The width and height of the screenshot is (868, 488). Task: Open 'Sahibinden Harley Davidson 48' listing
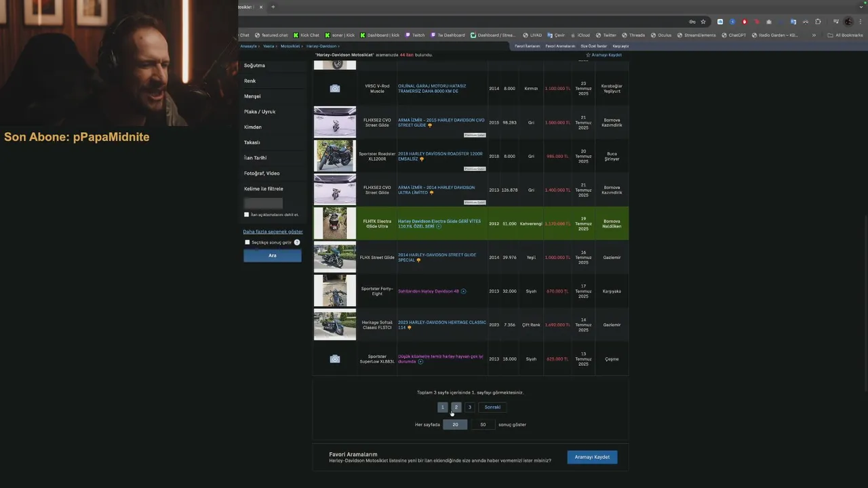point(429,291)
